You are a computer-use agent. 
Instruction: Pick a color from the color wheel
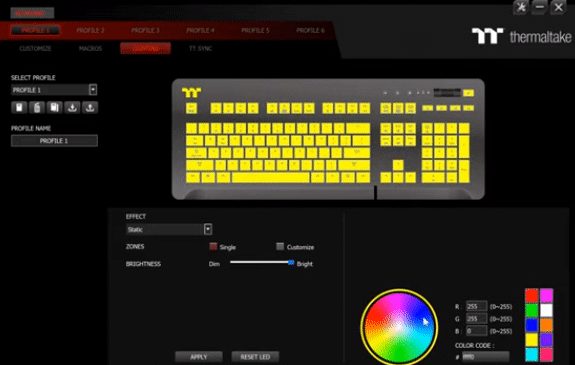pyautogui.click(x=399, y=326)
